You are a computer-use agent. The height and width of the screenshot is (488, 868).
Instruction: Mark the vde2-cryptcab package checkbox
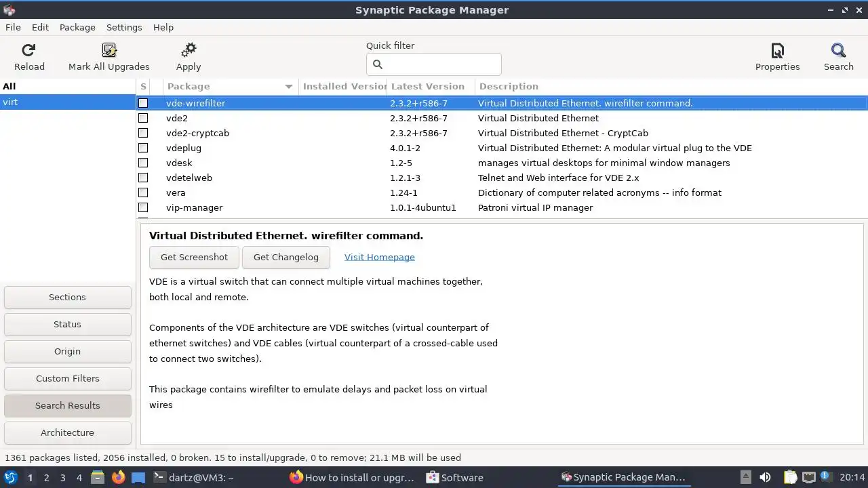pyautogui.click(x=143, y=133)
